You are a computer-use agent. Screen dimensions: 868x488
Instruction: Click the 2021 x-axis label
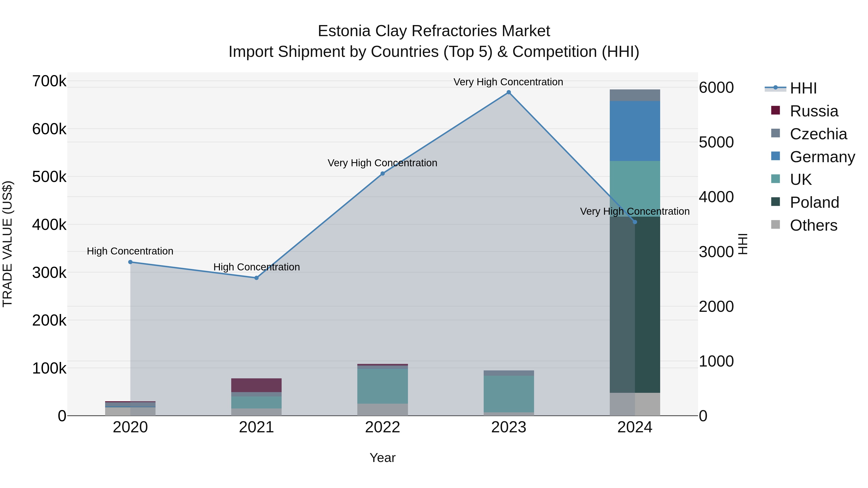[257, 427]
